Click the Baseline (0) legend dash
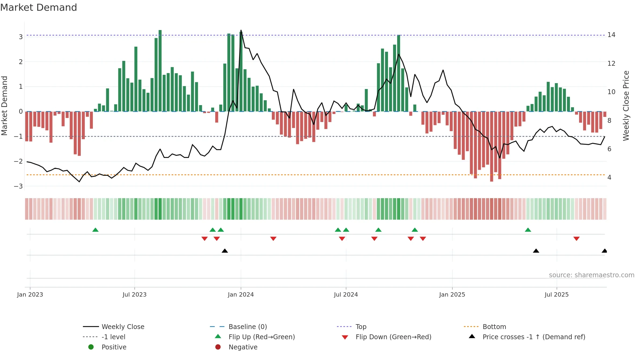Image resolution: width=644 pixels, height=362 pixels. (217, 327)
